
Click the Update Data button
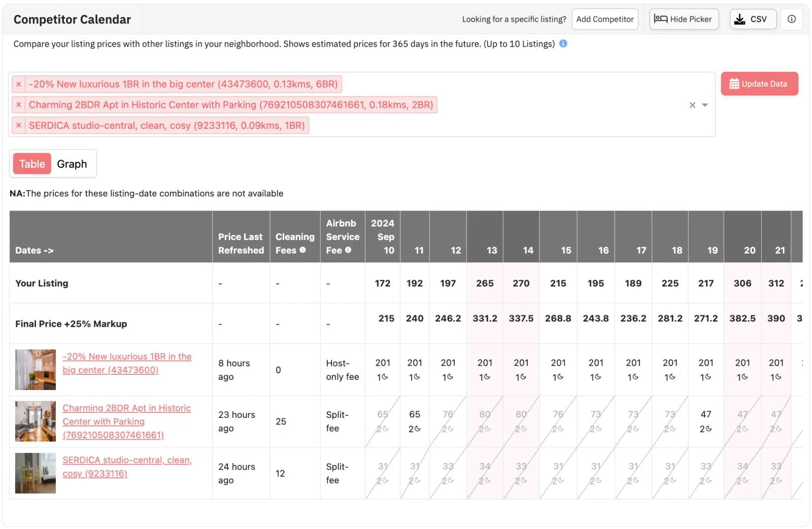coord(759,84)
